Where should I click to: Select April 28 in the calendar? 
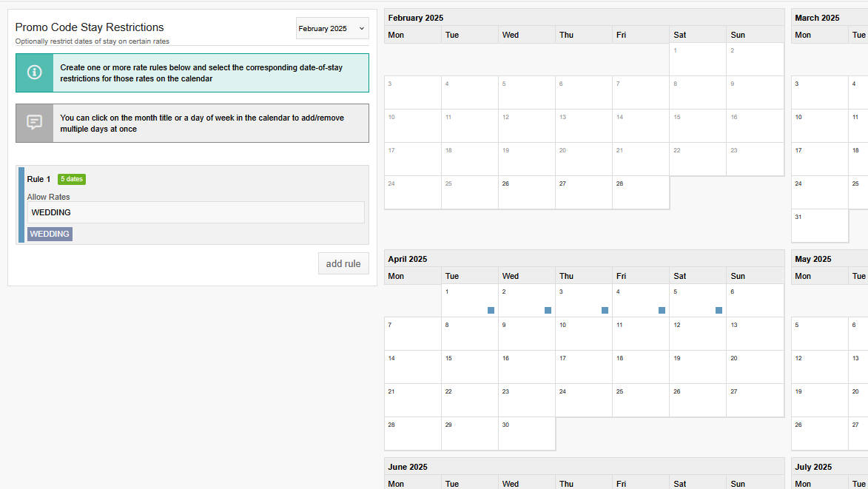(x=413, y=434)
